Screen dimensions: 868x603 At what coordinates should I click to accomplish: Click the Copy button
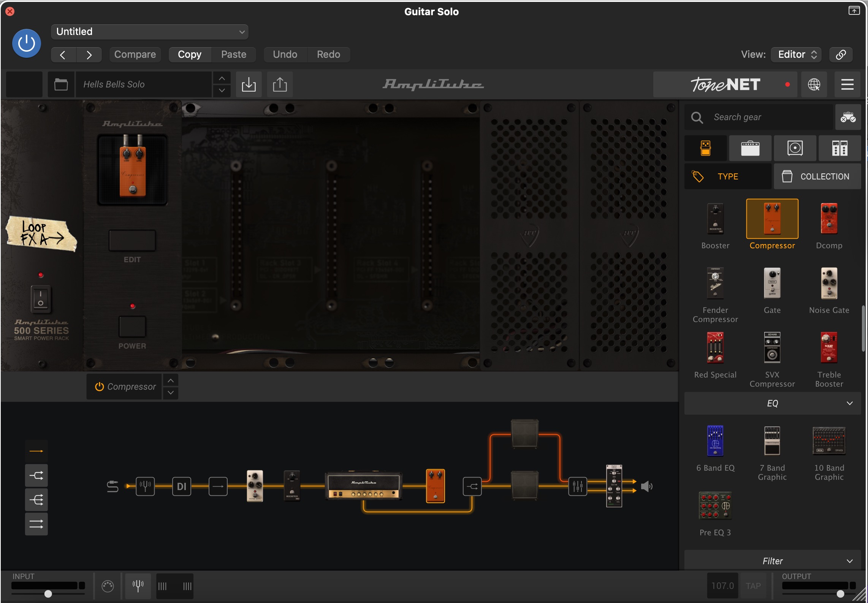190,55
